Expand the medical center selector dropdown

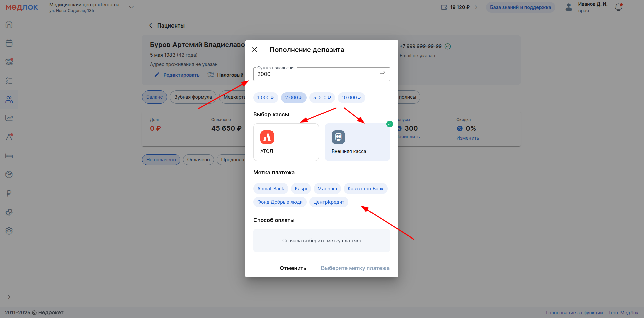point(131,7)
